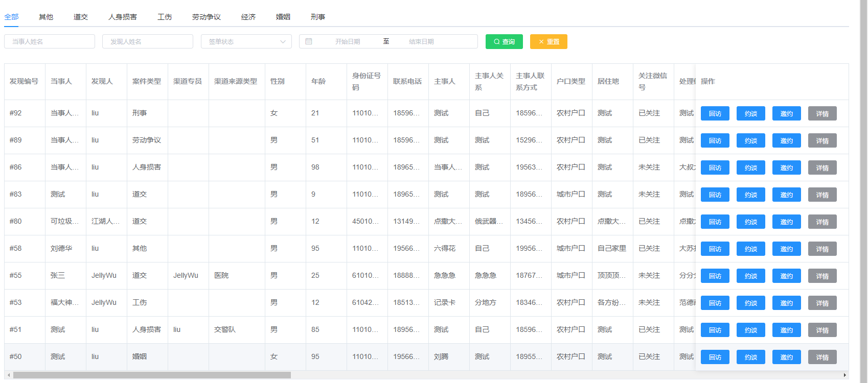
Task: Click 回访 button for row #50
Action: 715,357
